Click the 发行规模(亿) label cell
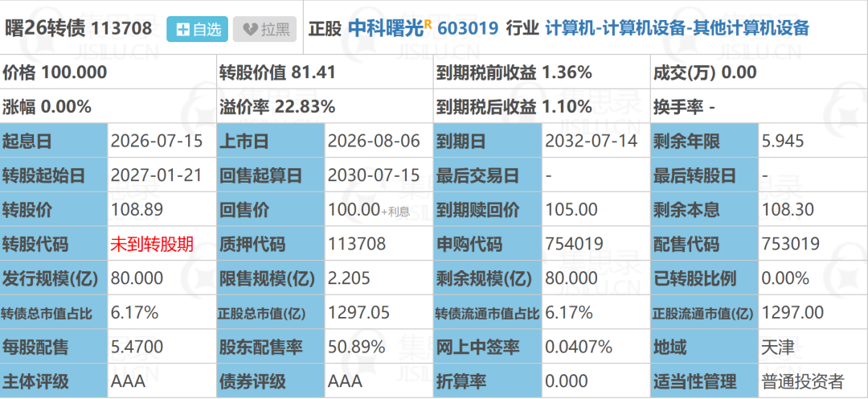Screen dimensions: 868x399 tap(54, 278)
